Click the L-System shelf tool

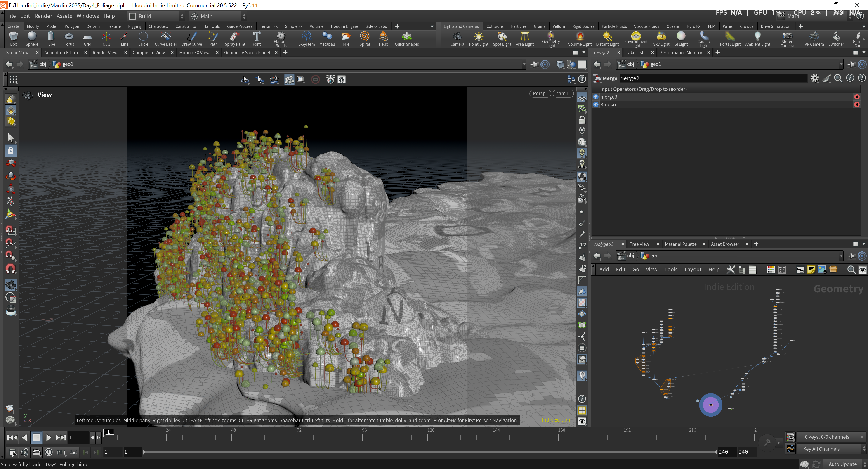point(306,39)
